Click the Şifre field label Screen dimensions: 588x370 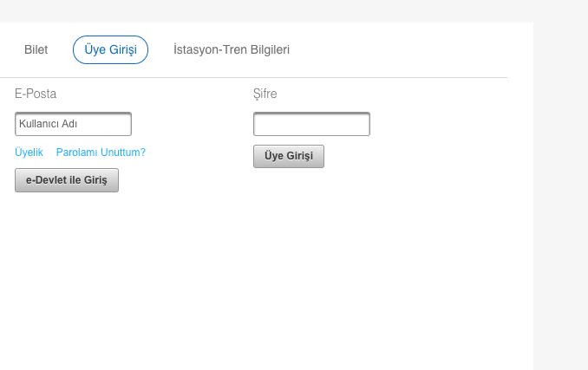(x=265, y=94)
